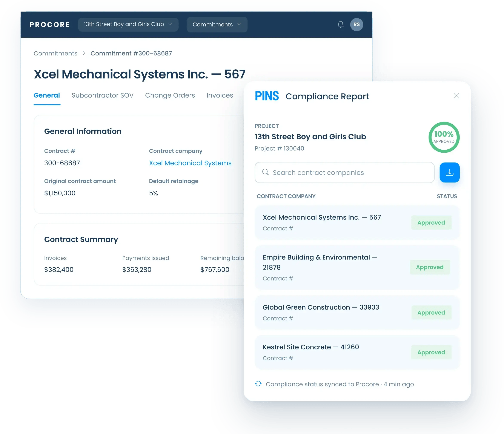Image resolution: width=504 pixels, height=434 pixels.
Task: Open the Empire Building & Environmental row
Action: click(357, 267)
